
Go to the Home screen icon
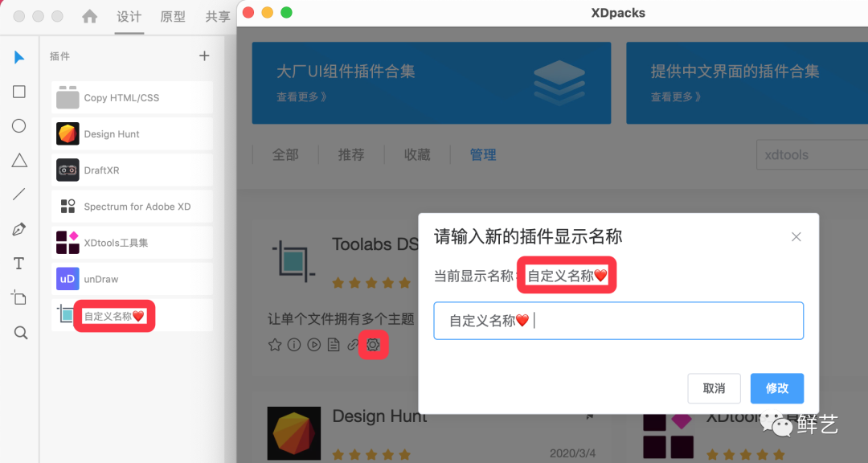[90, 17]
